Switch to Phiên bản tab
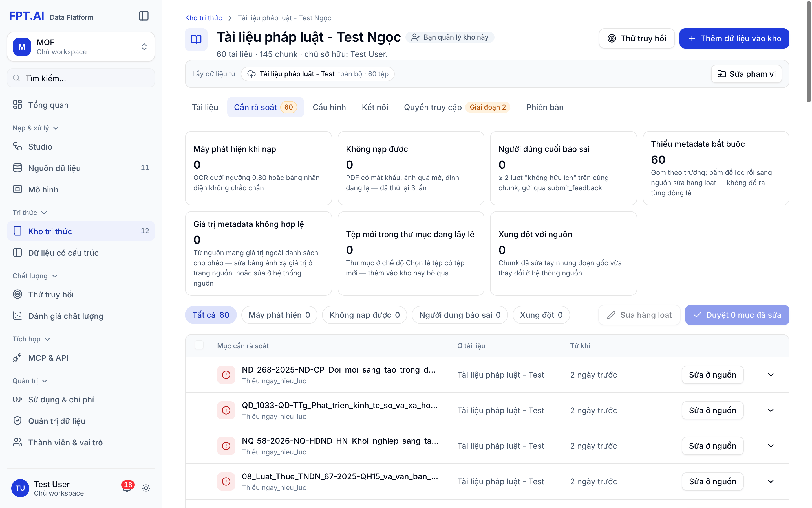 pyautogui.click(x=545, y=107)
